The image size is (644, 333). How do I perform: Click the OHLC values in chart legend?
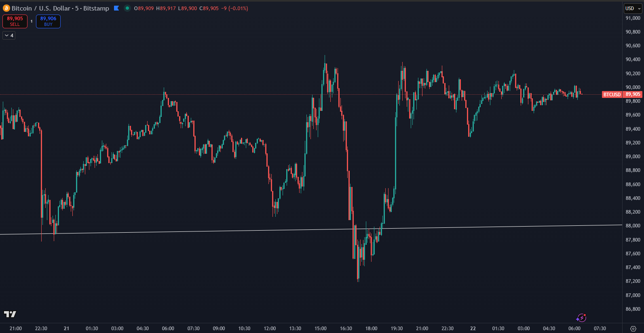(191, 8)
